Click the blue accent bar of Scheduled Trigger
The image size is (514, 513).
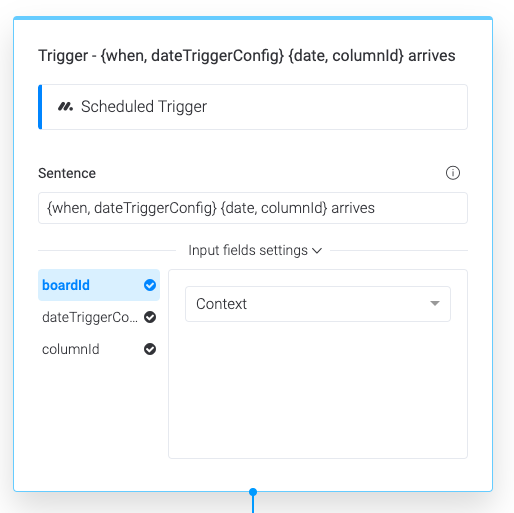[40, 107]
